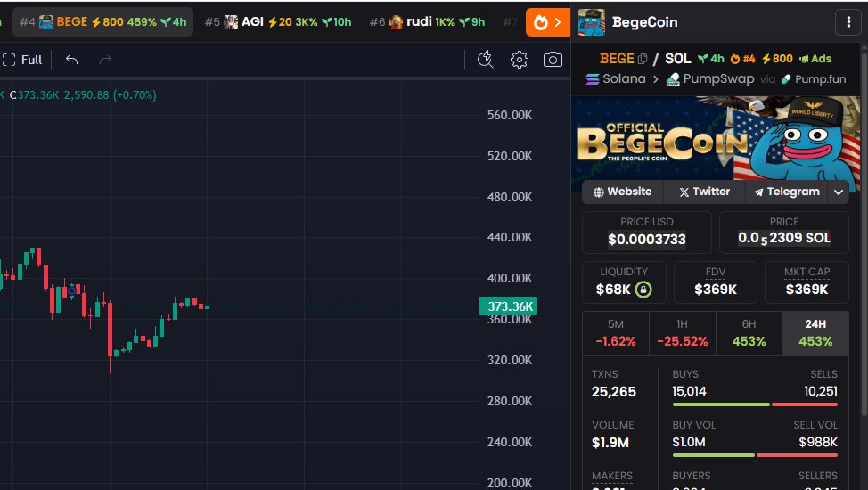The width and height of the screenshot is (868, 490).
Task: Click the FDV $369K box
Action: click(716, 282)
